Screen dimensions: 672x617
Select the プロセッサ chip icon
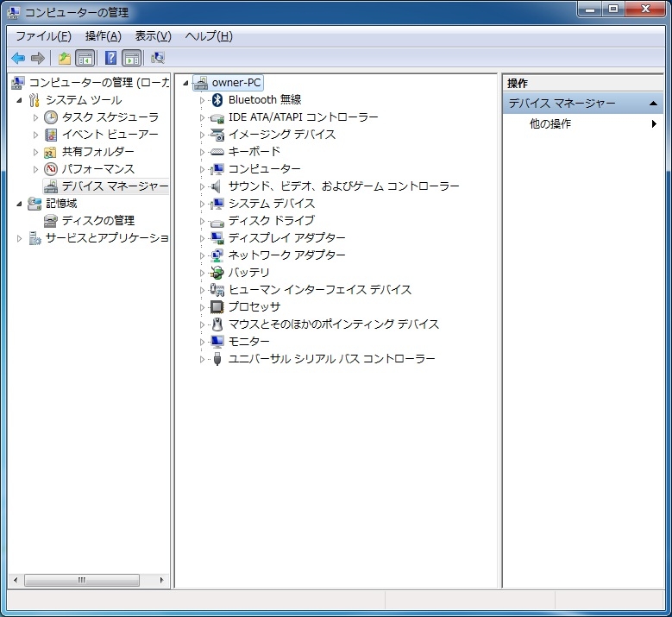point(217,307)
